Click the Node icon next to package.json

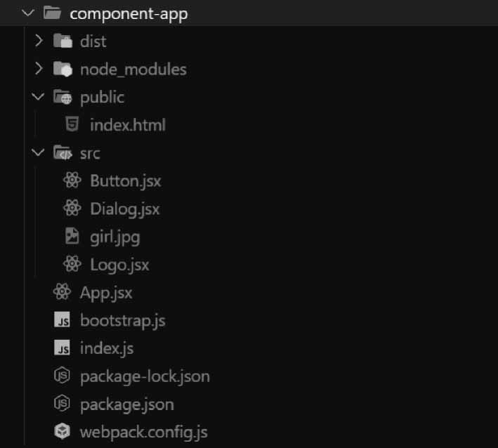[x=63, y=404]
